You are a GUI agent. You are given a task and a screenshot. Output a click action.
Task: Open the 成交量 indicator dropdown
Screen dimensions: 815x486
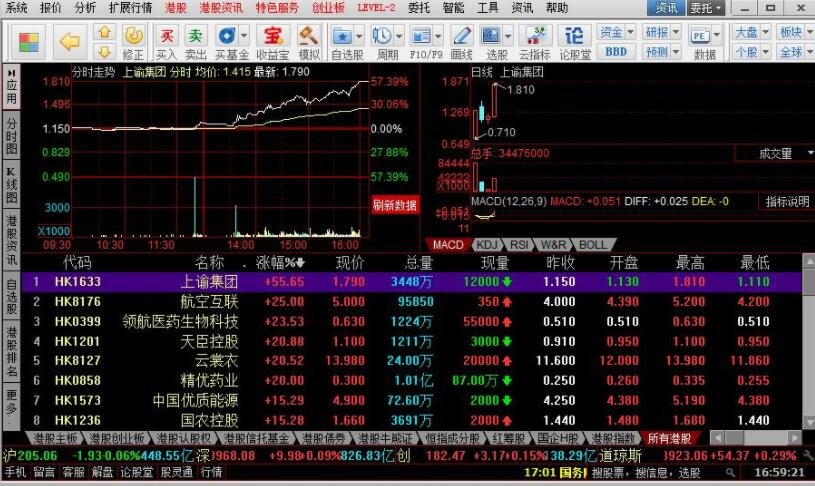pos(775,153)
